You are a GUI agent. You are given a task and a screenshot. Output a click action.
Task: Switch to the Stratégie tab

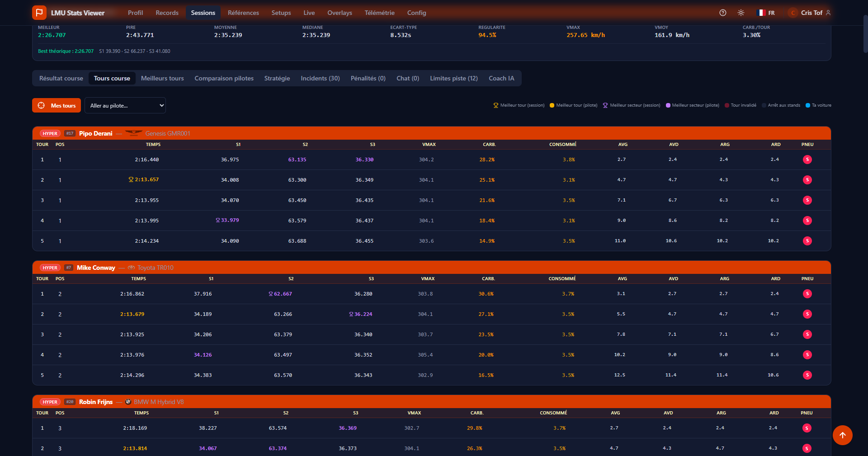point(277,78)
